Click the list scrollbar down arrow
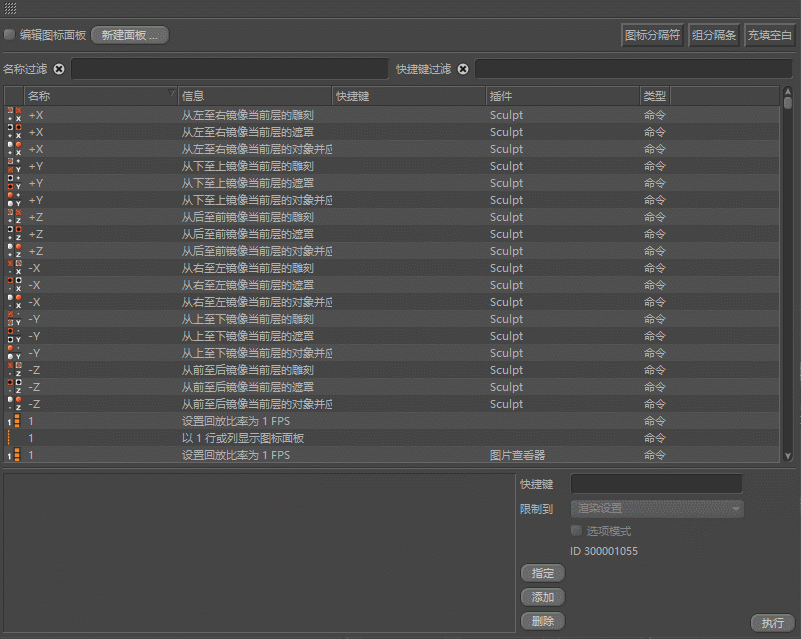This screenshot has height=639, width=801. [788, 456]
